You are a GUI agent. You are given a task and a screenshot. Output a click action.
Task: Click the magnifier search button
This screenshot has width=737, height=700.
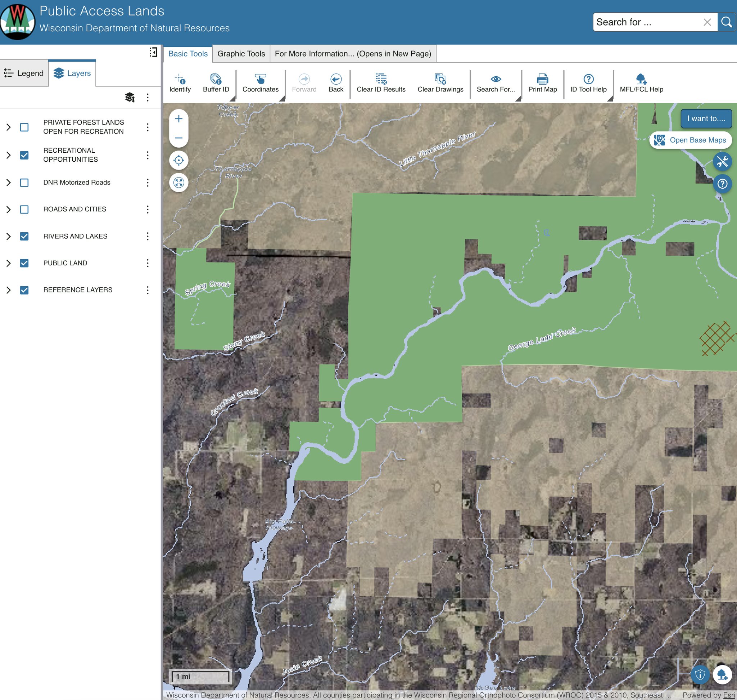(727, 22)
